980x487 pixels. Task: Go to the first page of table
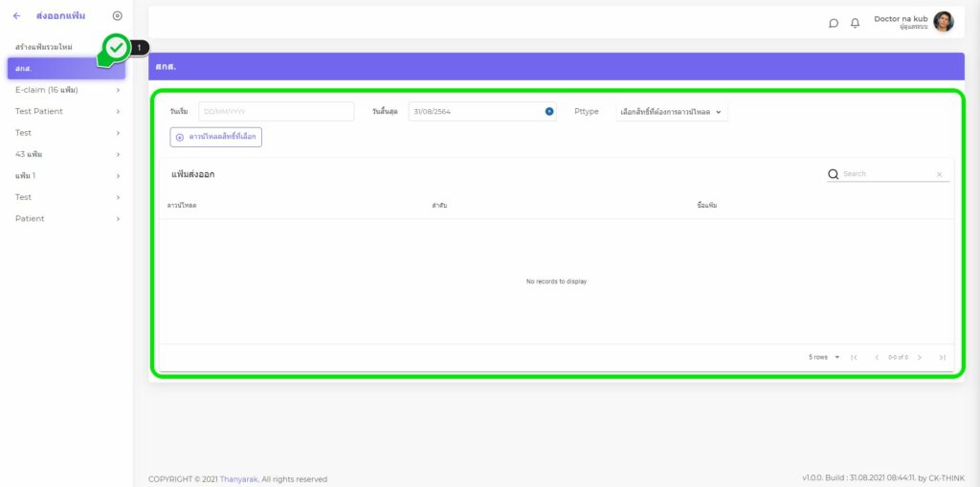coord(854,357)
